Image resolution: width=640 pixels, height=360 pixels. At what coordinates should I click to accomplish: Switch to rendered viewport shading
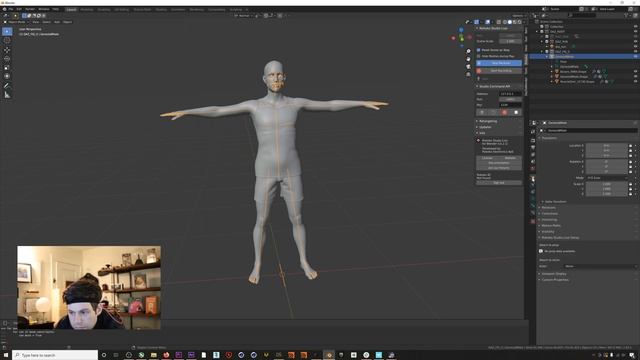[520, 22]
